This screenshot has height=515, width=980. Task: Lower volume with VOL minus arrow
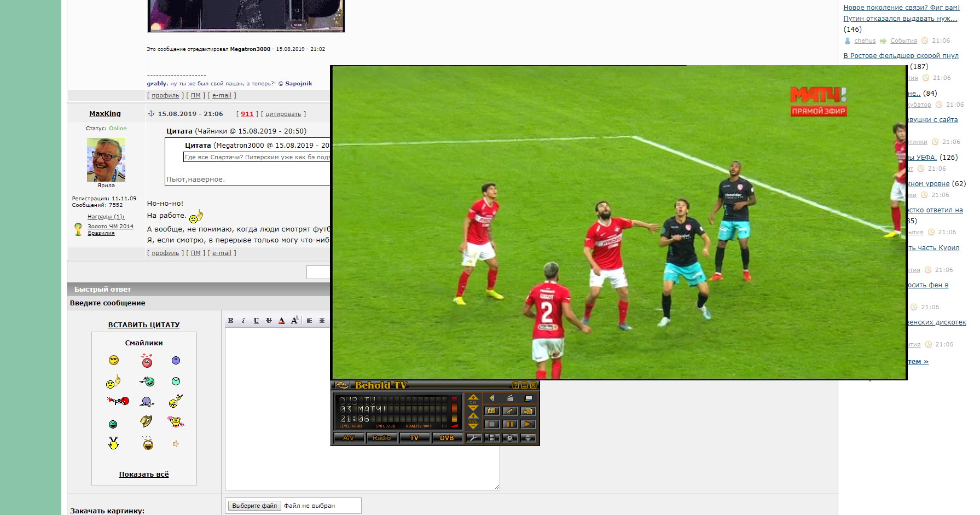click(x=473, y=426)
